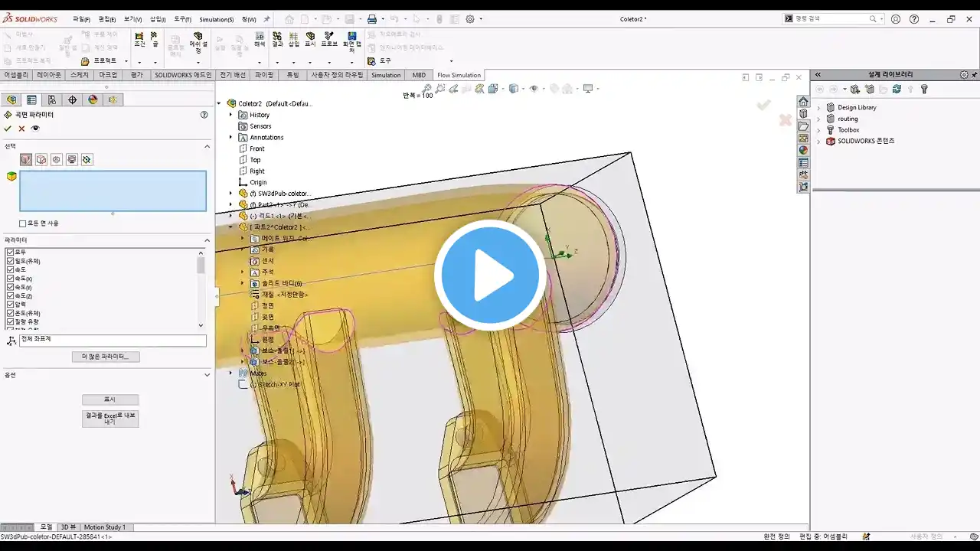Open the ConfigurationManager tab icon
The height and width of the screenshot is (551, 980).
click(x=52, y=99)
